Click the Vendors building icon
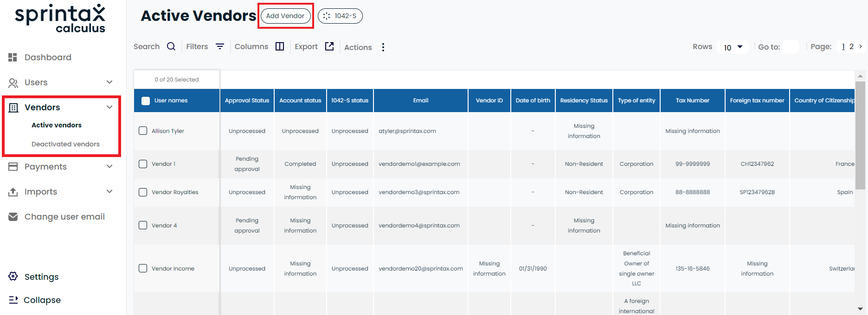868x315 pixels. point(13,108)
